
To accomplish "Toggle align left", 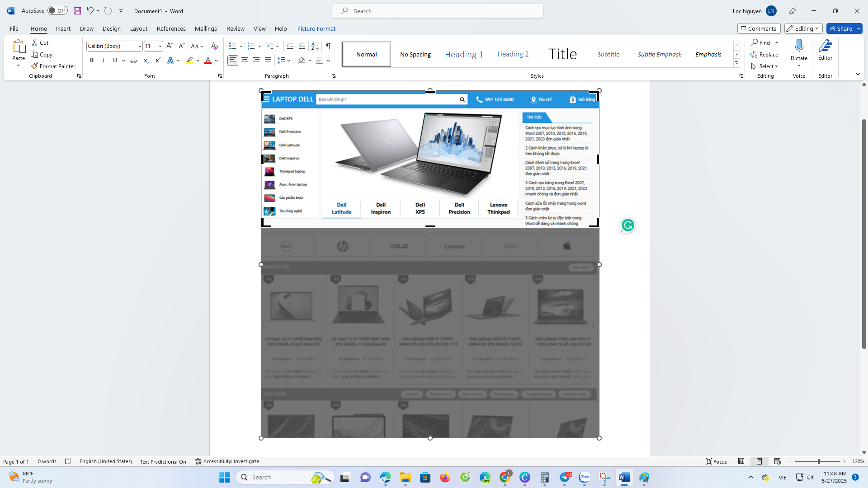I will tap(233, 61).
